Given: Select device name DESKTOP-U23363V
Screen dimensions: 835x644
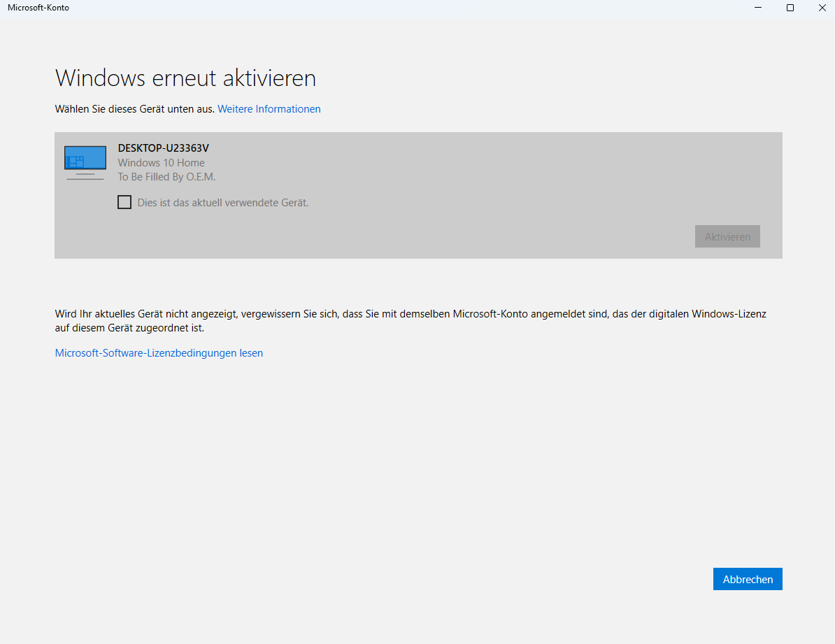Looking at the screenshot, I should point(164,148).
